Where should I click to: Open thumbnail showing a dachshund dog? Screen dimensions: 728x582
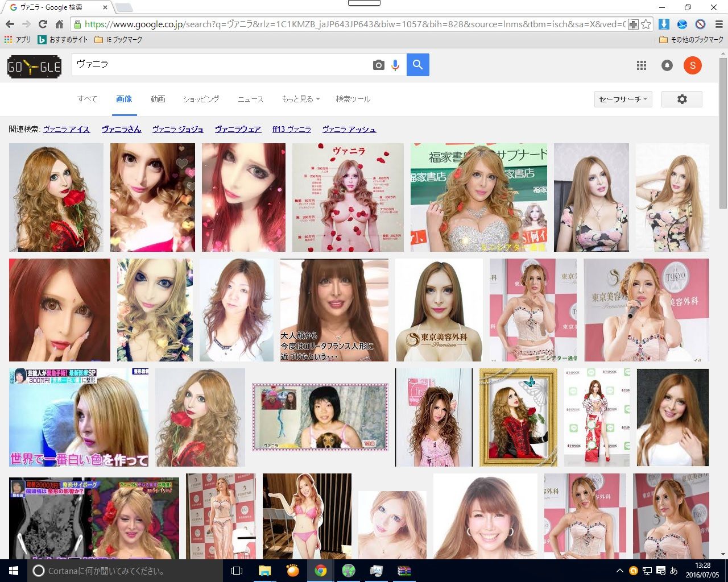320,417
